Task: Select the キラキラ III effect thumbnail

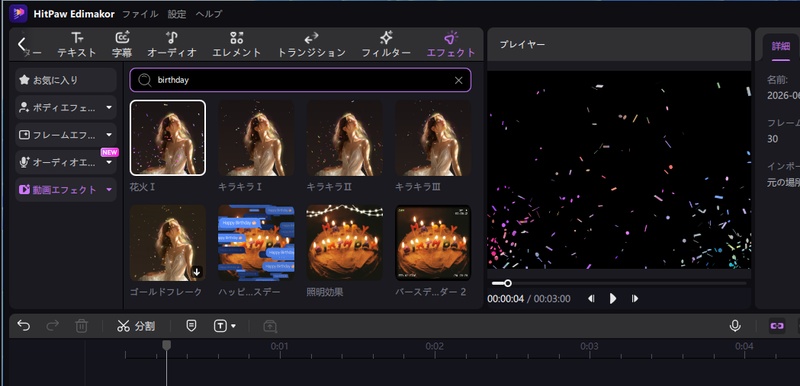Action: 433,138
